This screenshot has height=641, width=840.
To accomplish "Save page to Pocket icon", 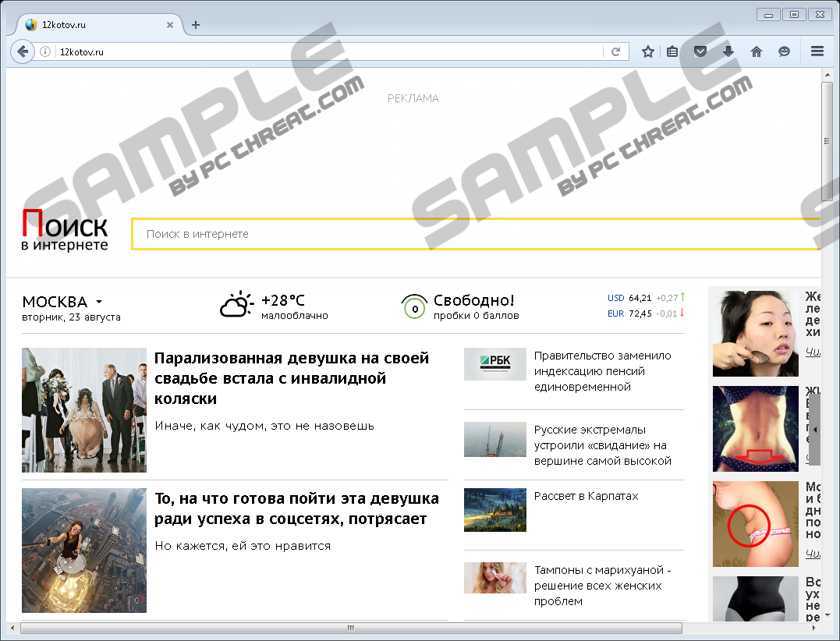I will (x=700, y=51).
